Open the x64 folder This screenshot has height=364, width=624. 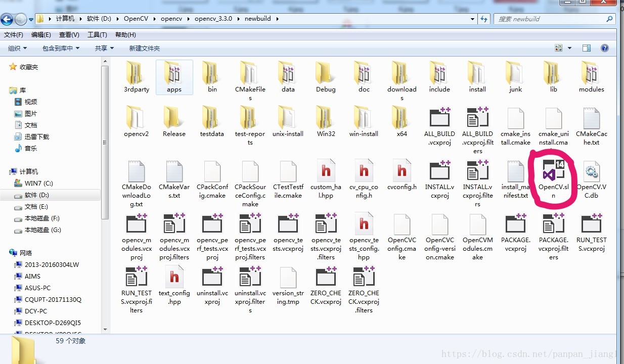(x=402, y=122)
